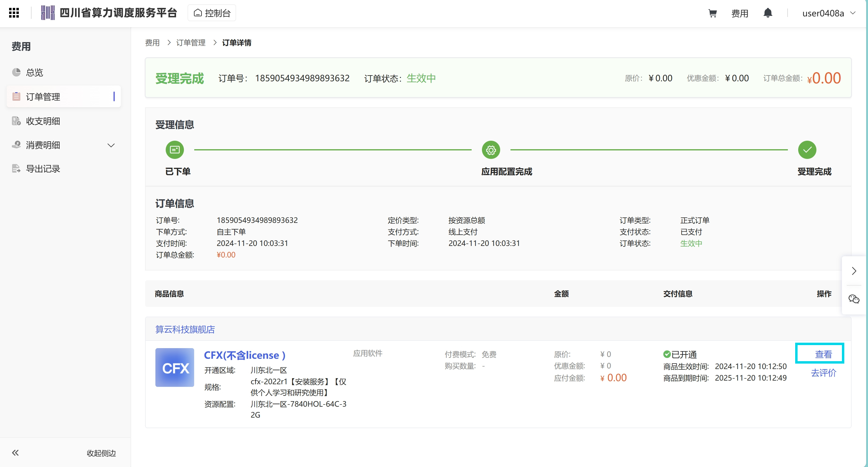Click the platform barcode logo icon

coord(48,13)
